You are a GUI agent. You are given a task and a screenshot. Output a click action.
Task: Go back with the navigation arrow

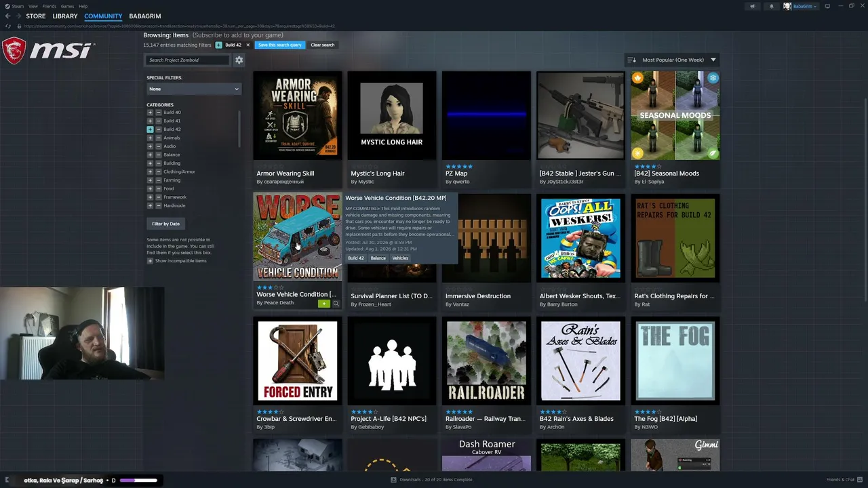(x=8, y=16)
